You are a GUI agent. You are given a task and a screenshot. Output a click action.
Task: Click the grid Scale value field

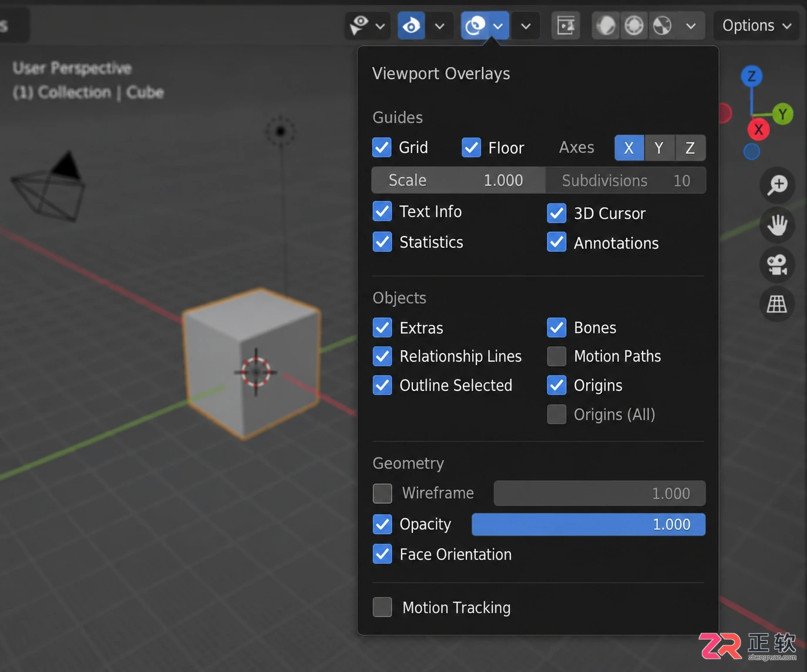459,180
